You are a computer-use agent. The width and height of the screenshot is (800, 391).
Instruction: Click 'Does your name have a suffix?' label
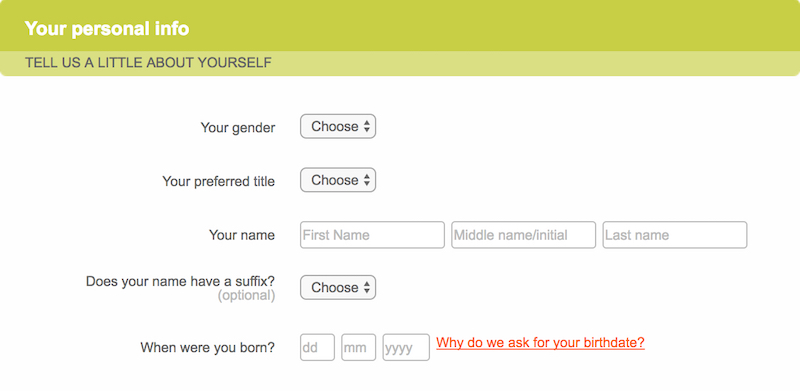point(181,282)
